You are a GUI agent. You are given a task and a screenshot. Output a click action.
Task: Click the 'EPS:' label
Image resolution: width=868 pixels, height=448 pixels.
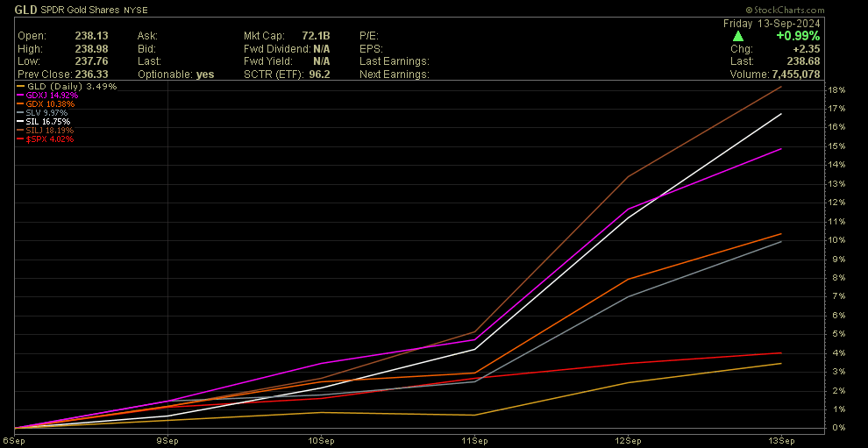[370, 49]
